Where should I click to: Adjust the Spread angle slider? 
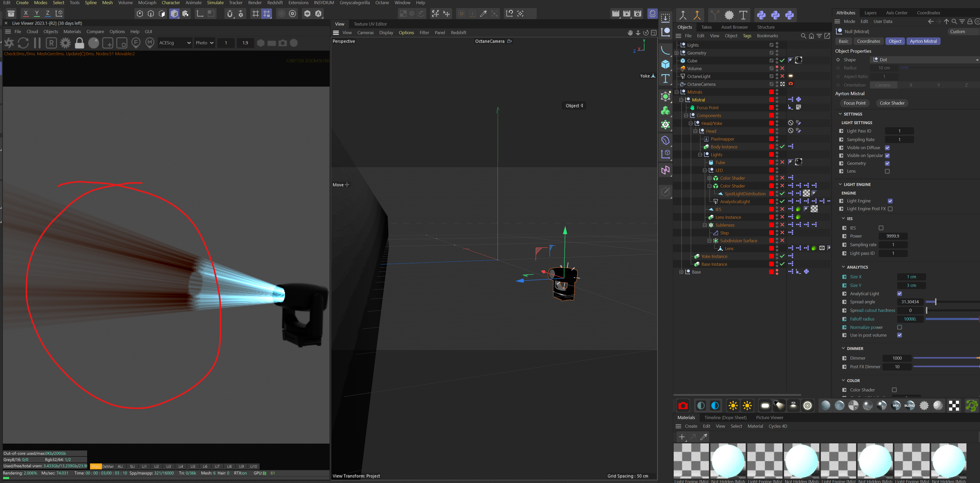(935, 302)
